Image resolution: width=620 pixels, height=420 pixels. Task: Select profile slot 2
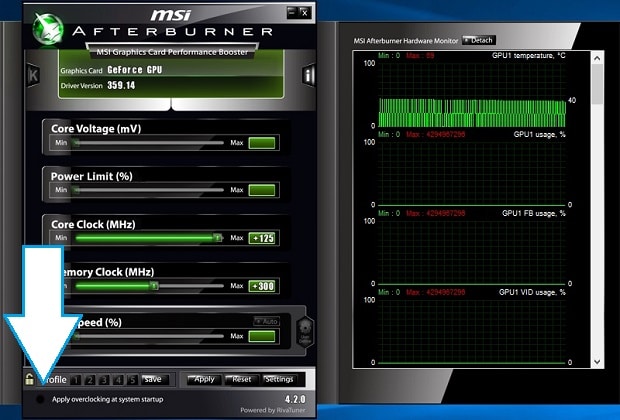(90, 380)
